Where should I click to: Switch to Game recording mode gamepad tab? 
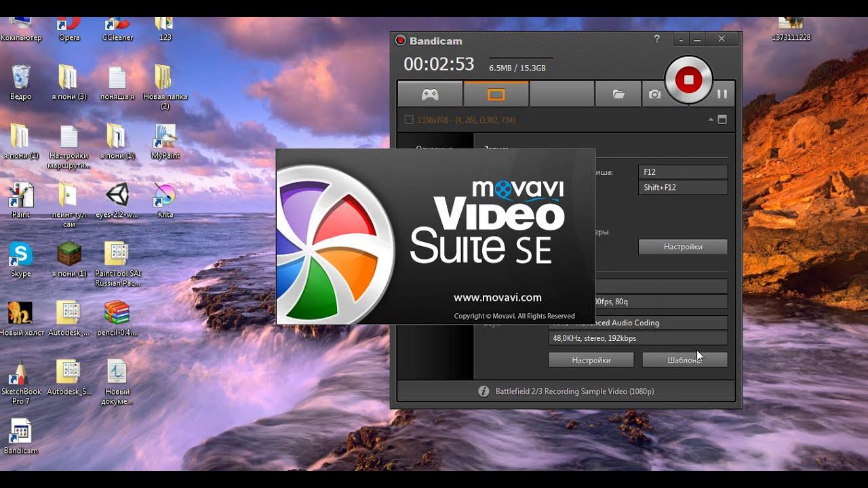pos(430,94)
